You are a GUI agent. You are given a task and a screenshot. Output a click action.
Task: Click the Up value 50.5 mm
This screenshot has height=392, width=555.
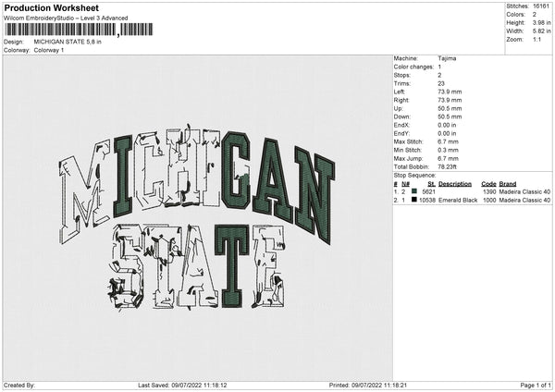pyautogui.click(x=450, y=108)
